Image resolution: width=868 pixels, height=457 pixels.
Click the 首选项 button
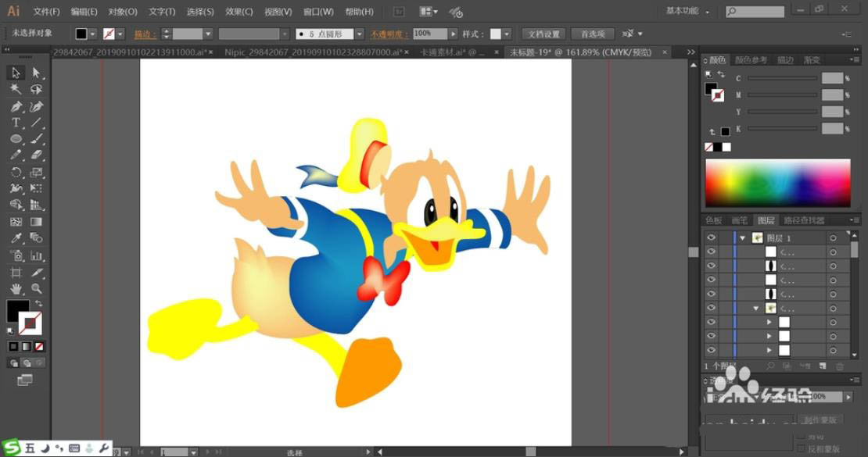click(x=592, y=34)
